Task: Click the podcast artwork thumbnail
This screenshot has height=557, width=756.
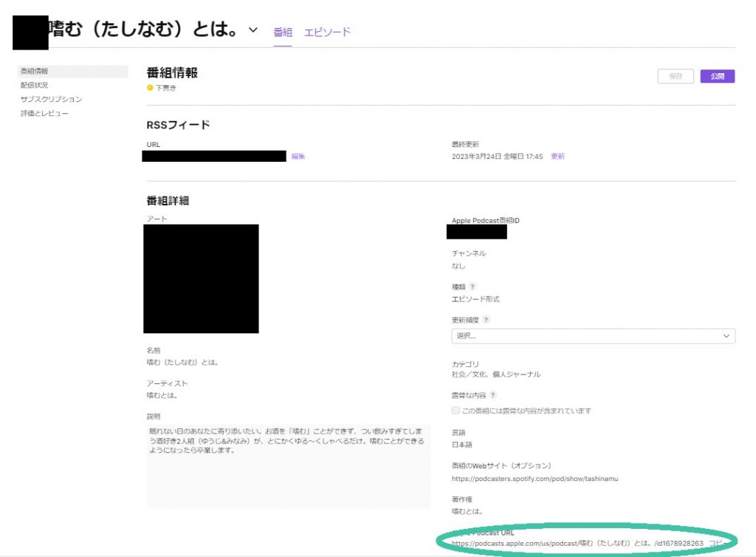Action: (x=201, y=278)
